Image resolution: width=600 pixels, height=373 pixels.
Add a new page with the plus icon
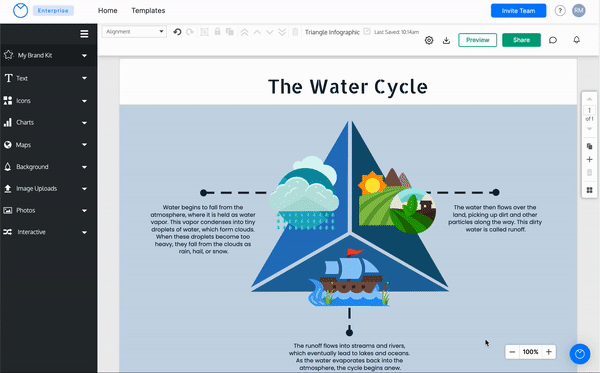coord(589,160)
